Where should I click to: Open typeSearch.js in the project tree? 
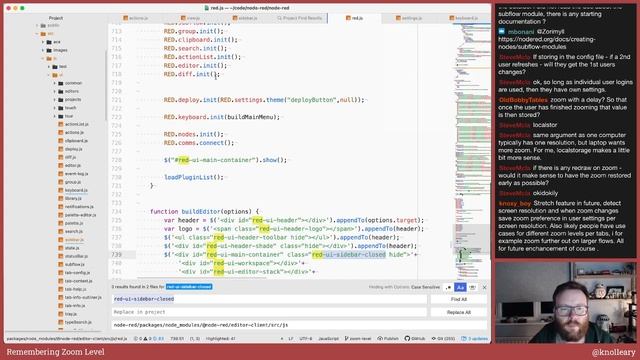(x=78, y=322)
